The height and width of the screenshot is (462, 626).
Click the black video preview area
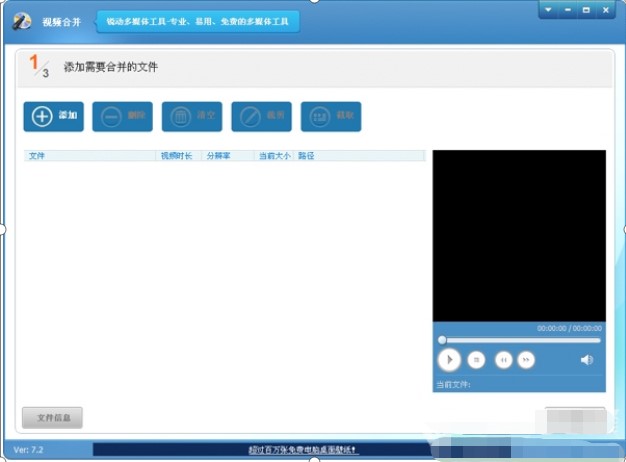click(x=519, y=236)
